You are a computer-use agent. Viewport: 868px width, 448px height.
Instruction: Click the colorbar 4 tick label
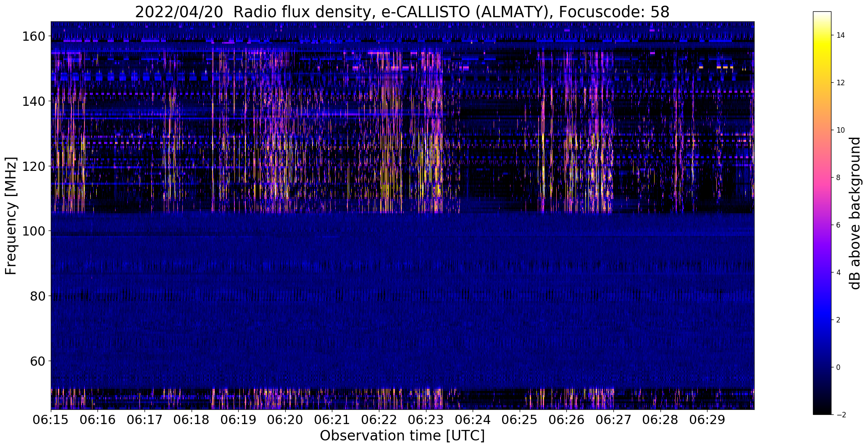pyautogui.click(x=839, y=272)
